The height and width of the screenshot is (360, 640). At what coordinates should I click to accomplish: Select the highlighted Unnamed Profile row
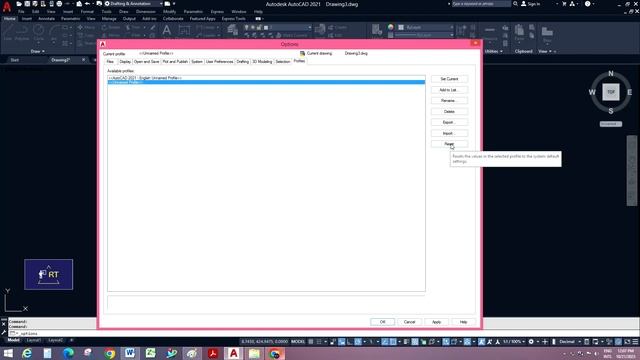(x=266, y=82)
